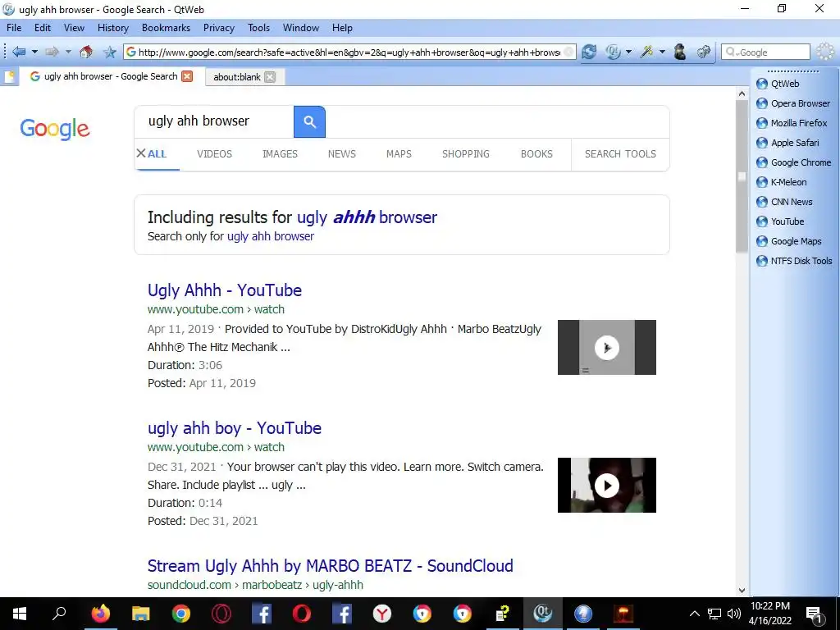Click the QtWeb taskbar icon

click(543, 614)
